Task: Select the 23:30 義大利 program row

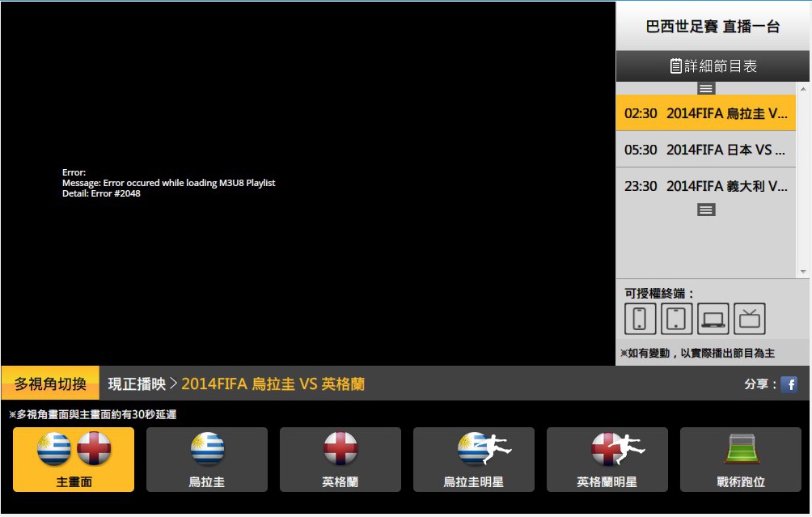Action: click(705, 185)
